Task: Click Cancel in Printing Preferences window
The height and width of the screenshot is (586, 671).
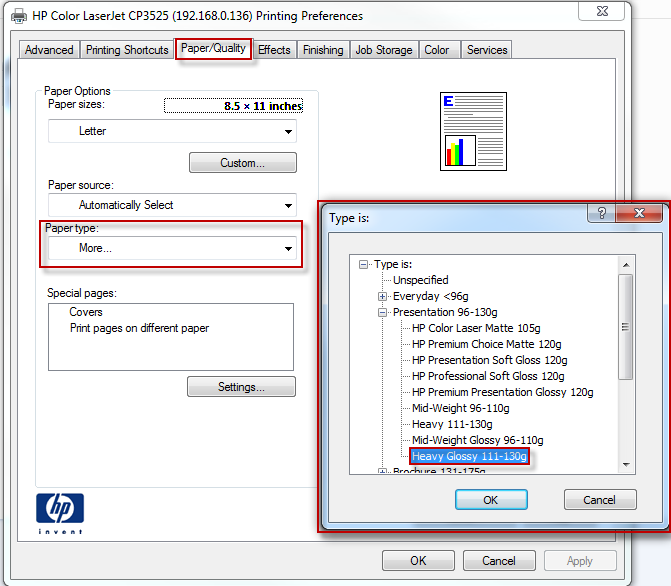Action: tap(499, 560)
